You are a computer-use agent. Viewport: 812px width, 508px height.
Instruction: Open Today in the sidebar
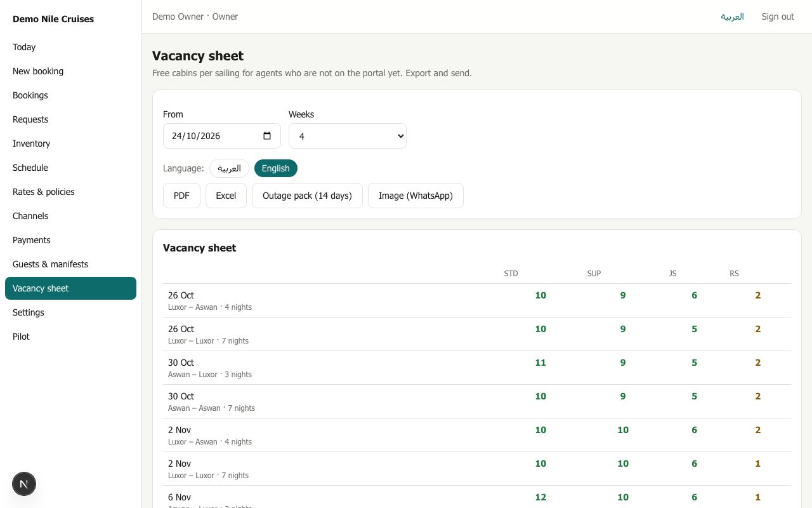coord(70,47)
